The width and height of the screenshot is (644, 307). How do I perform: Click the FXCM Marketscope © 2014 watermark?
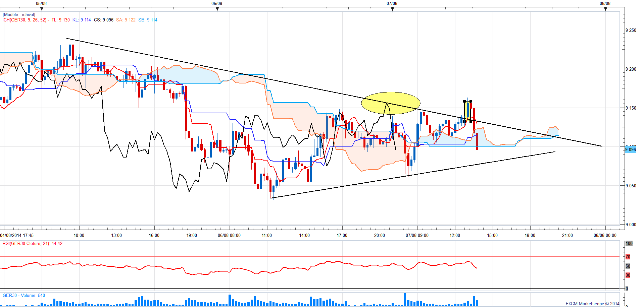[x=592, y=304]
